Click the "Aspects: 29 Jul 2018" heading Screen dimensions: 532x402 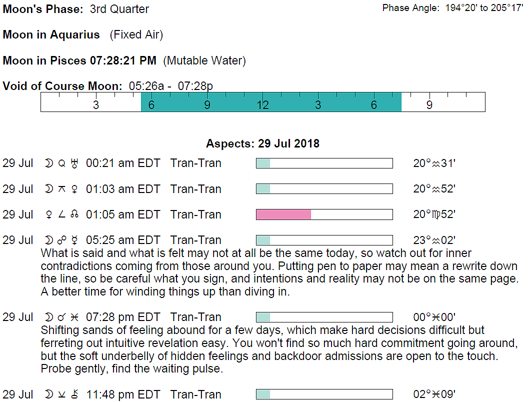[x=262, y=144]
